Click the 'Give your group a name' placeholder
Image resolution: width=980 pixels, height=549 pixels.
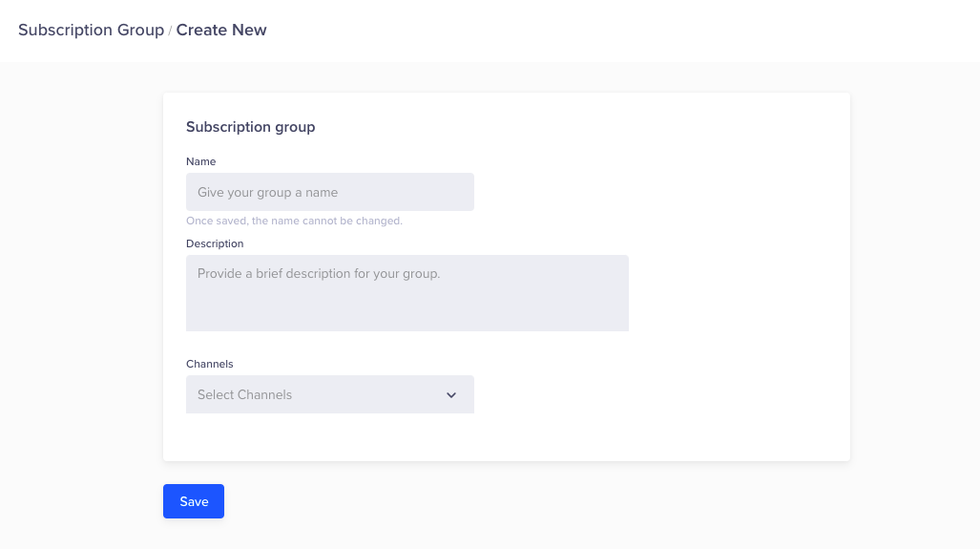click(268, 193)
